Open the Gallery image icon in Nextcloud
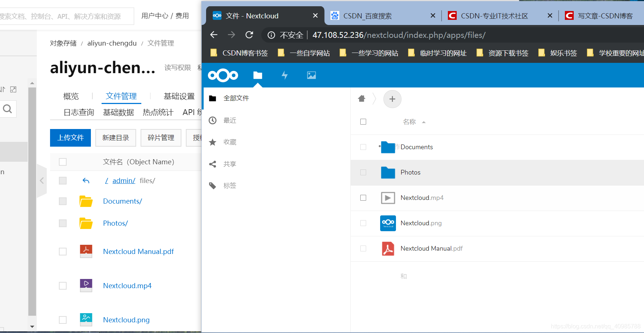 311,75
